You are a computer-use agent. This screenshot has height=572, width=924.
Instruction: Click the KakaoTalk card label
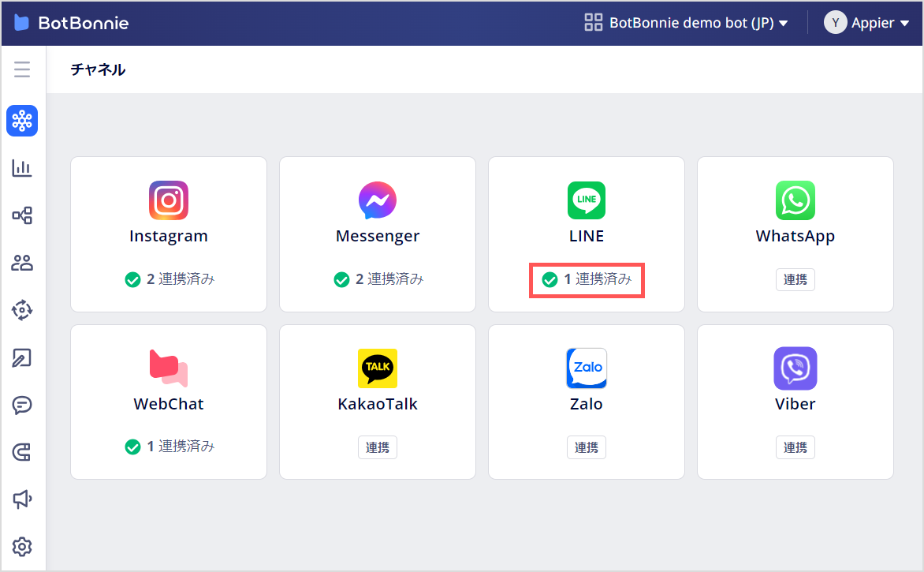[378, 404]
